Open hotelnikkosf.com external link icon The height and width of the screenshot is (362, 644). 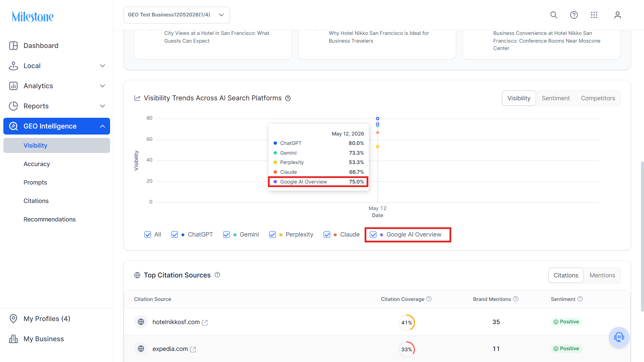205,322
